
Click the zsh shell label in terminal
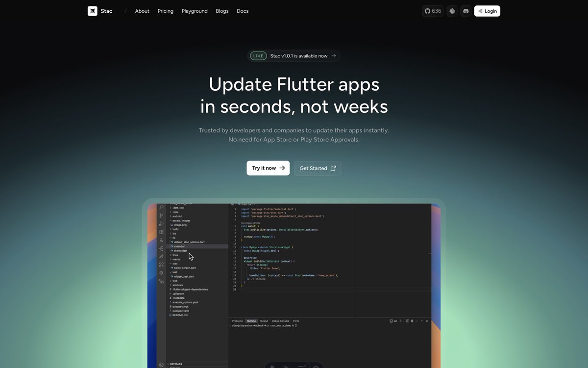394,321
